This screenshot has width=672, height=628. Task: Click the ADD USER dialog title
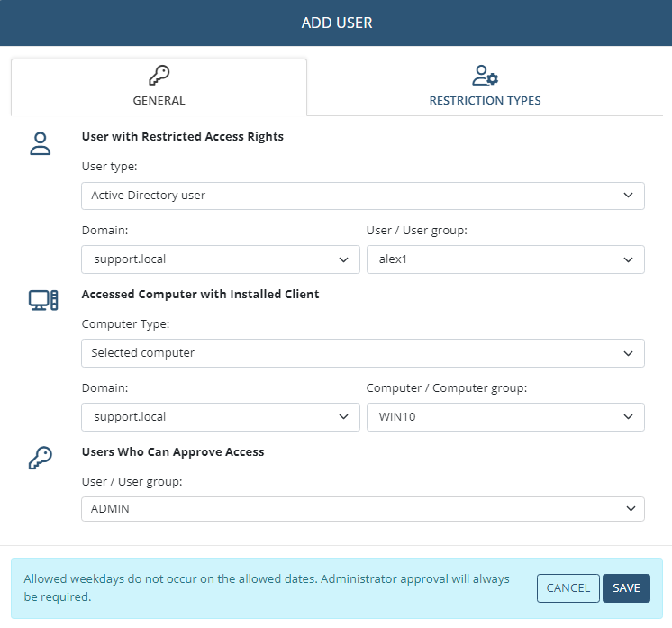pos(336,23)
